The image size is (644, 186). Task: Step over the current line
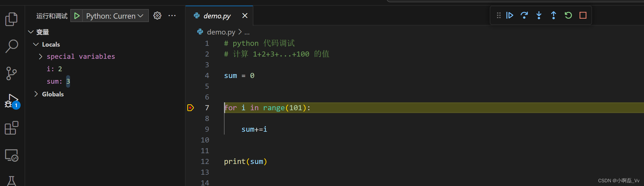pos(524,15)
